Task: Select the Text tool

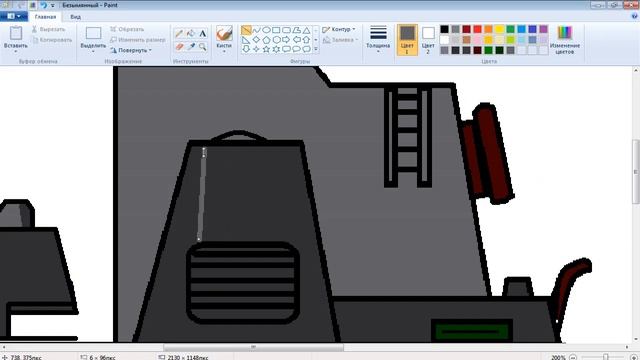Action: (x=202, y=34)
